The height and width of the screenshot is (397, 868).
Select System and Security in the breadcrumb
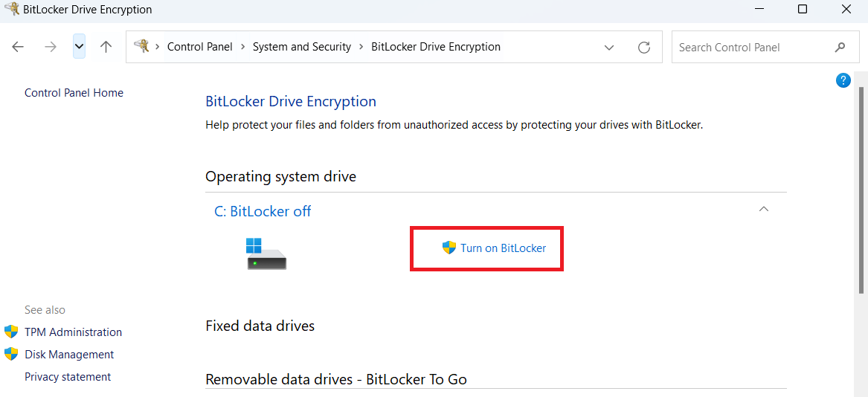click(x=302, y=47)
